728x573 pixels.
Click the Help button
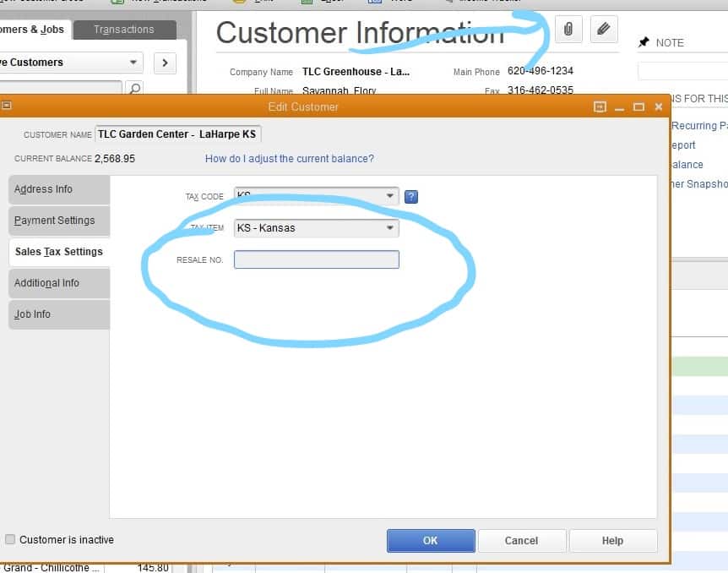coord(613,541)
